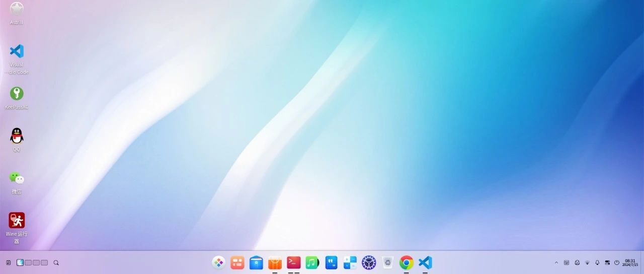Viewport: 644px width, 274px height.
Task: Open the launcher from the dock
Action: [218, 262]
